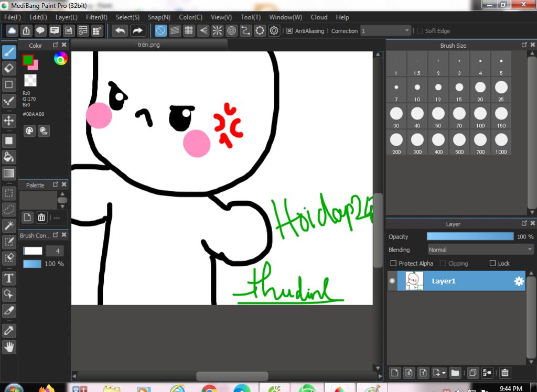Screen dimensions: 537x392
Task: Select the Select Pen tool
Action: click(9, 242)
